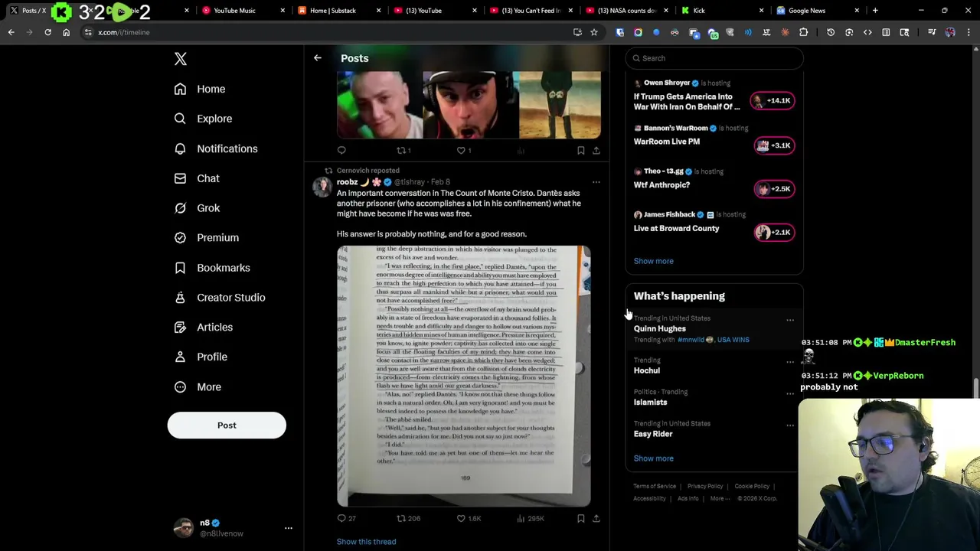Reload the page in browser toolbar

click(x=47, y=32)
